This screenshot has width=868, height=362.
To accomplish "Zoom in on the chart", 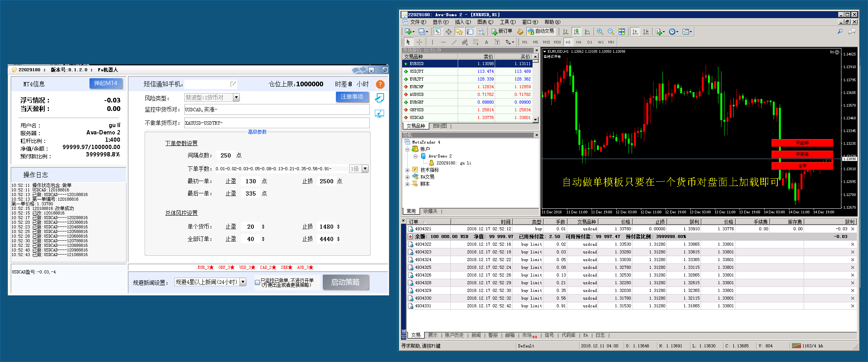I will point(600,32).
